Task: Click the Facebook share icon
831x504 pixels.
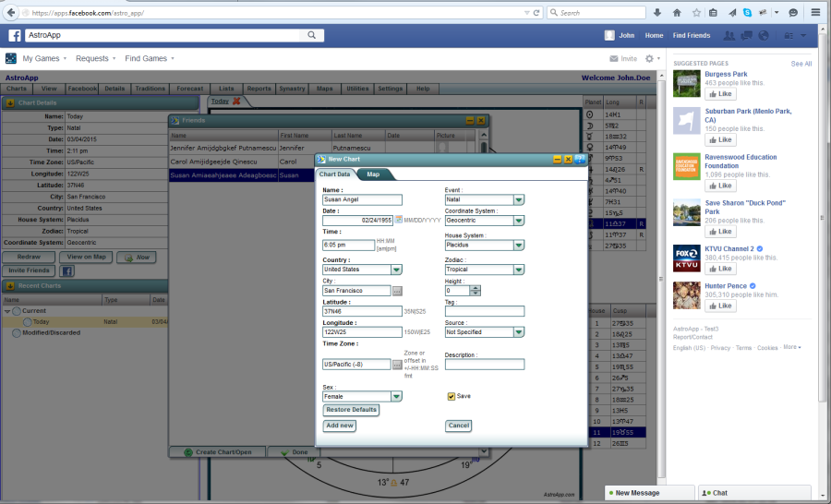Action: (67, 271)
